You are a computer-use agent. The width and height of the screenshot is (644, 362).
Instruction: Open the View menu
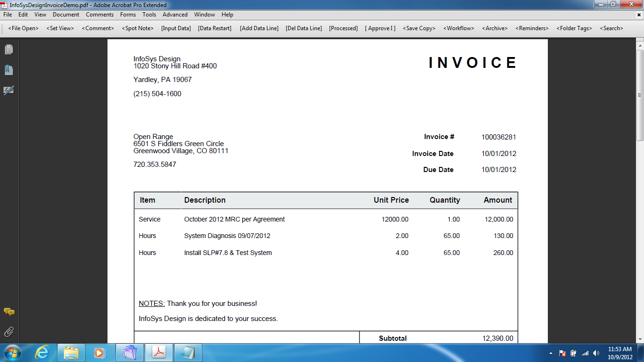click(41, 15)
